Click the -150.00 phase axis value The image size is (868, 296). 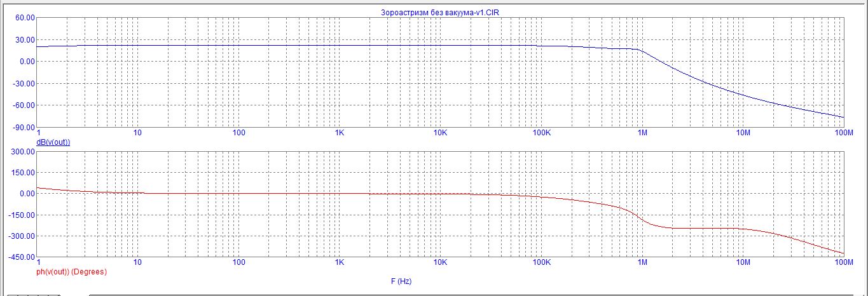(20, 215)
